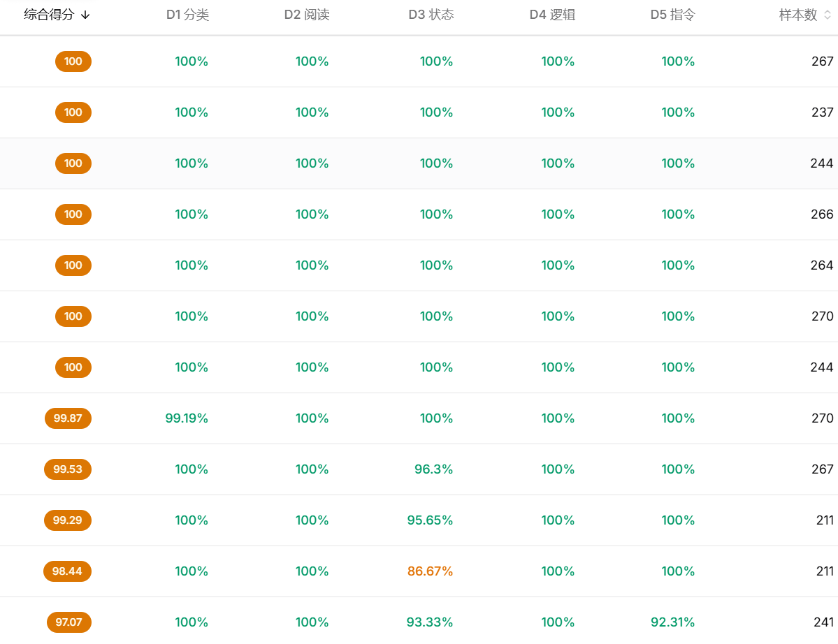The width and height of the screenshot is (838, 644).
Task: Open the 99.53 score badge
Action: pyautogui.click(x=68, y=469)
